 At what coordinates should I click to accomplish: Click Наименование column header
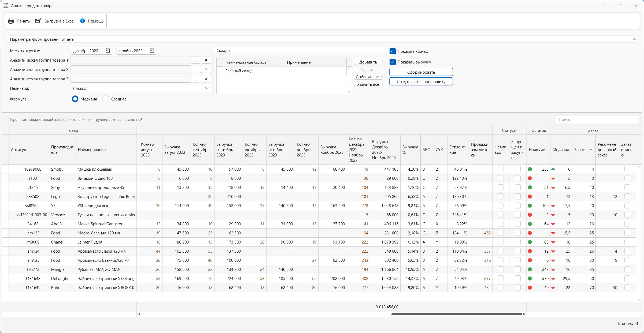(106, 150)
